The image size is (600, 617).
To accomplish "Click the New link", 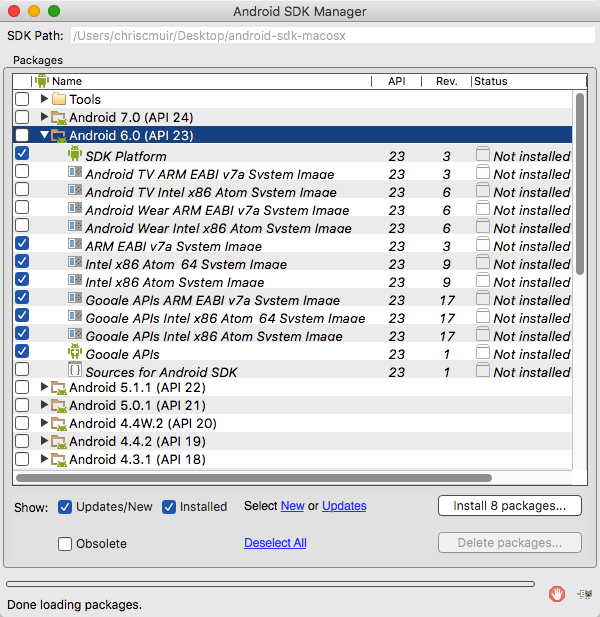I will (292, 506).
